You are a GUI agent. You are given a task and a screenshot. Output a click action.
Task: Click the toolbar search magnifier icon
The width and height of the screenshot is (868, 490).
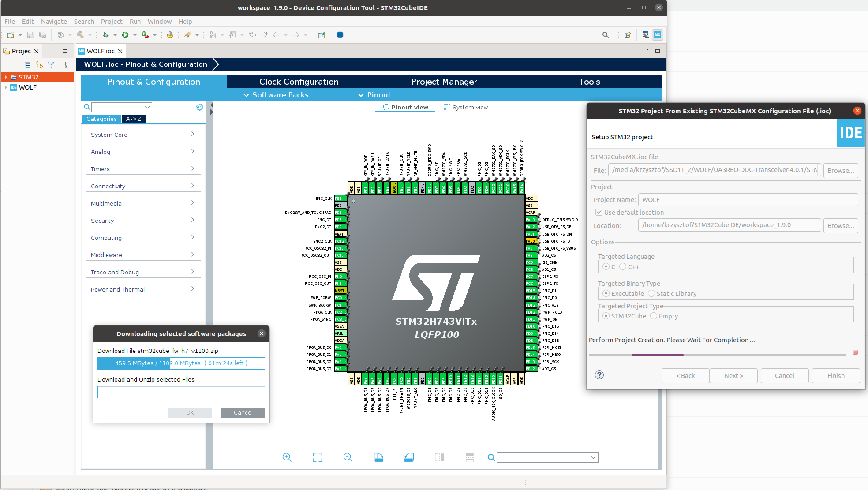click(606, 35)
